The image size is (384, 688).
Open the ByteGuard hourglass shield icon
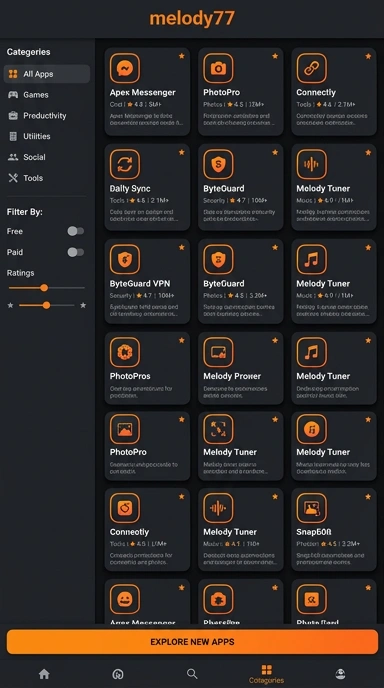click(x=218, y=259)
